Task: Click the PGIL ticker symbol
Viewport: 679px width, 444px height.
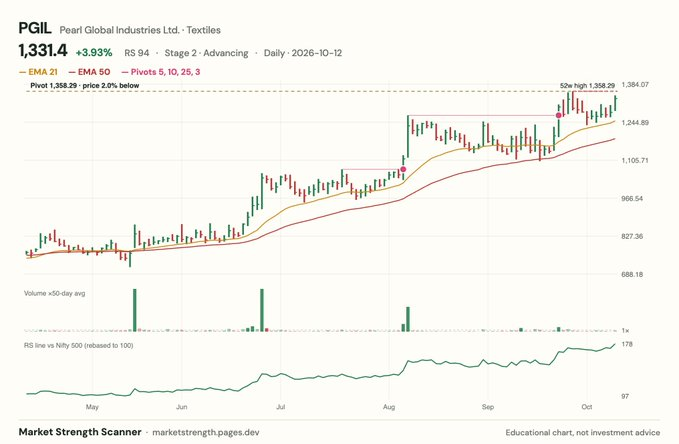Action: (35, 29)
